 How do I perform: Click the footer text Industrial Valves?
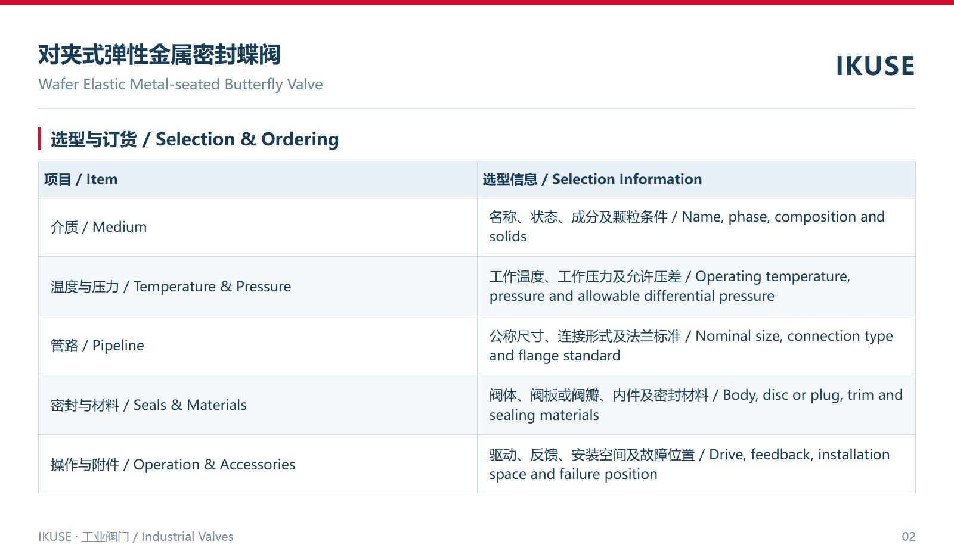[x=187, y=537]
